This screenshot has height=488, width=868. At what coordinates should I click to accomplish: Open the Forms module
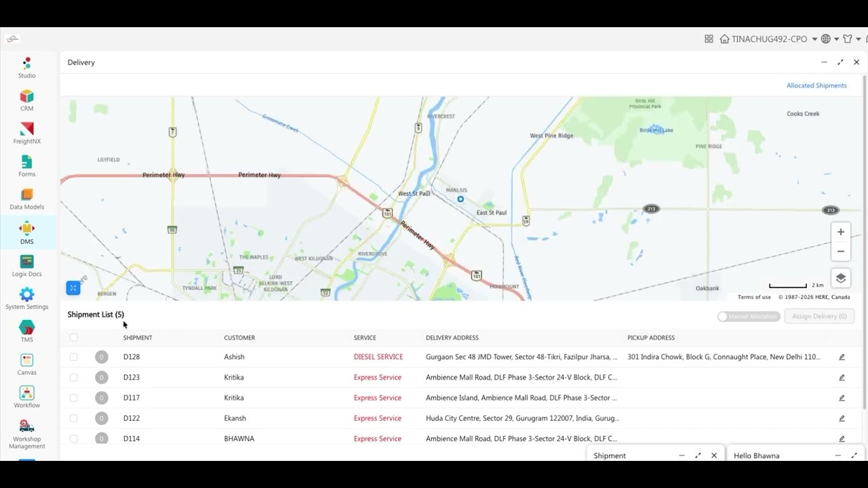point(26,166)
